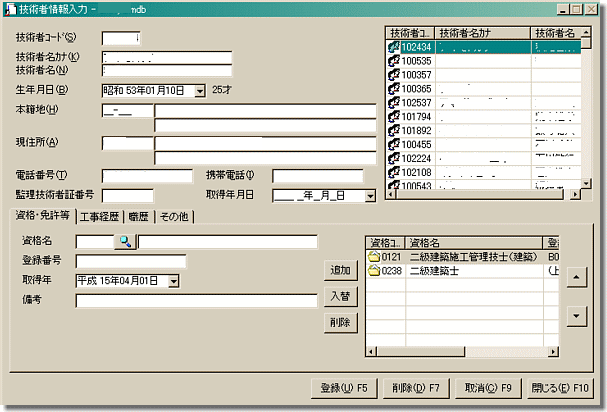The height and width of the screenshot is (412, 607).
Task: Expand the 取得年 date dropdown
Action: [173, 281]
